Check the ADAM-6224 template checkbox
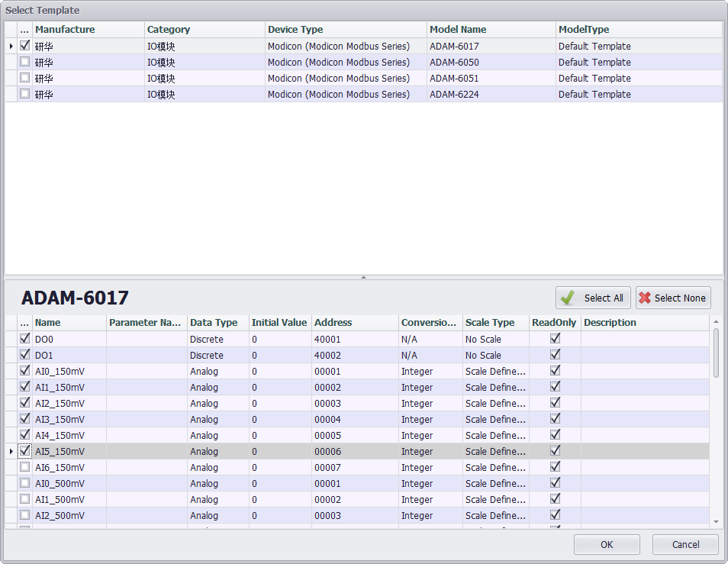The image size is (728, 564). pos(24,94)
